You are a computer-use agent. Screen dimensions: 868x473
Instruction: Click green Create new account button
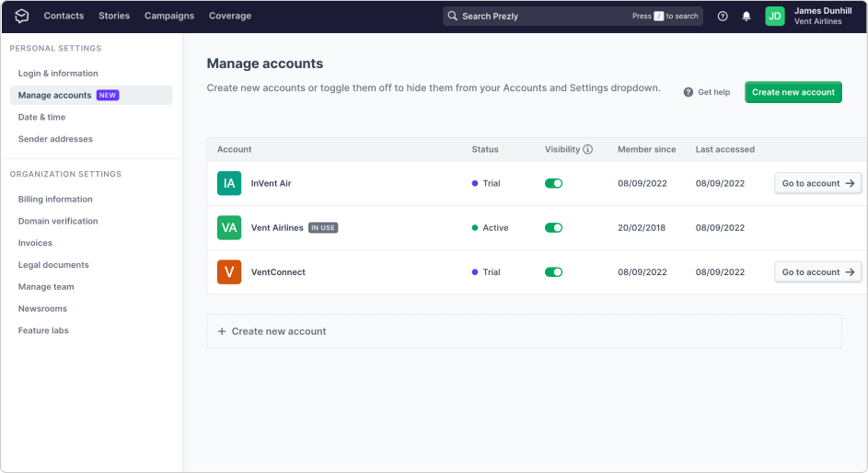(793, 92)
